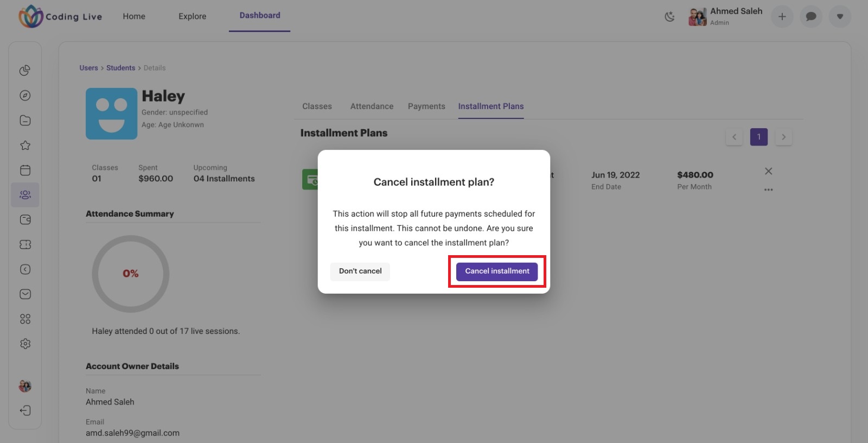Click the Jun 19, 2022 end date

[615, 175]
